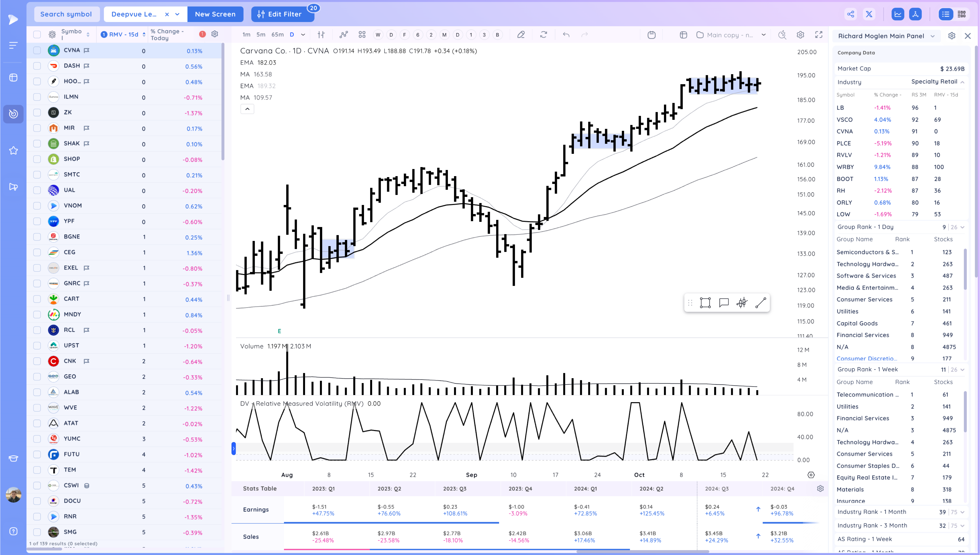Viewport: 980px width, 555px height.
Task: Open the Stats Table settings gear
Action: click(820, 488)
